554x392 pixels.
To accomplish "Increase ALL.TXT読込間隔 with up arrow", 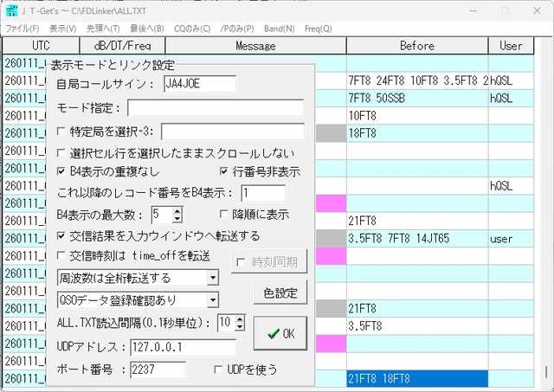I will pyautogui.click(x=240, y=318).
